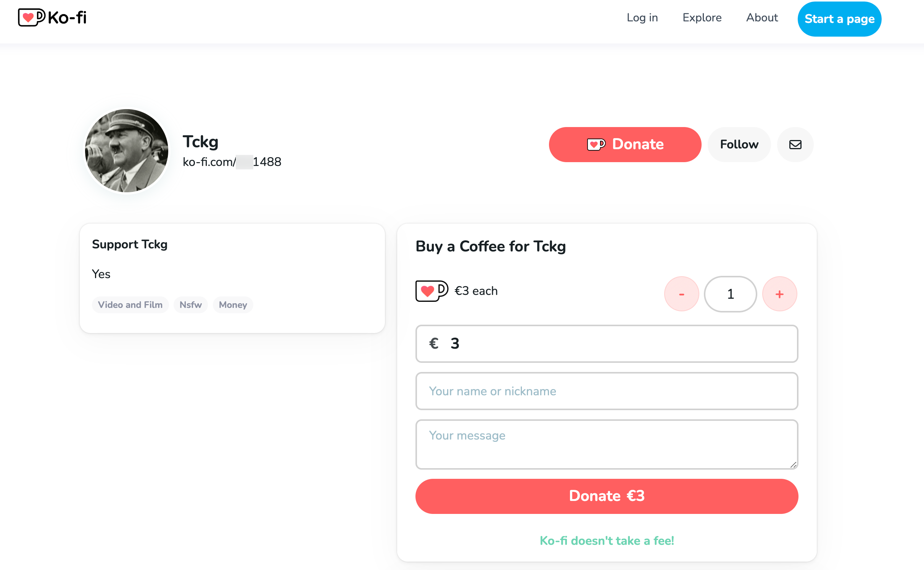Click the envelope message icon

795,145
